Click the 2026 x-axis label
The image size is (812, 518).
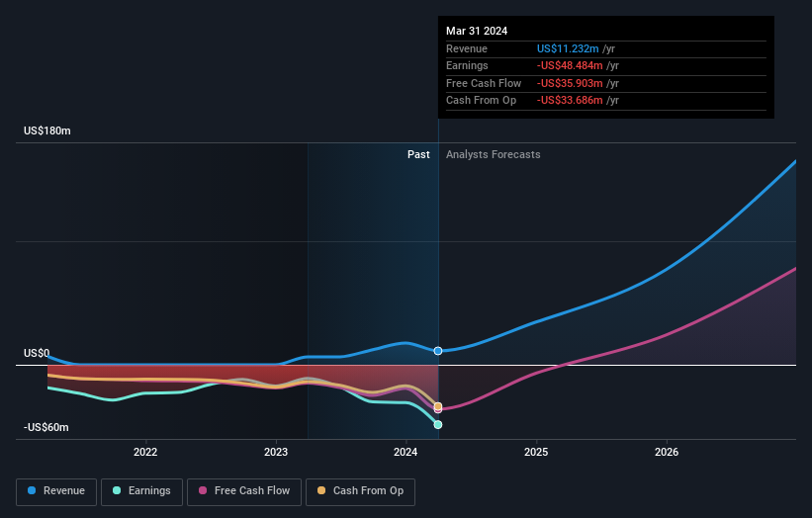[x=667, y=453]
